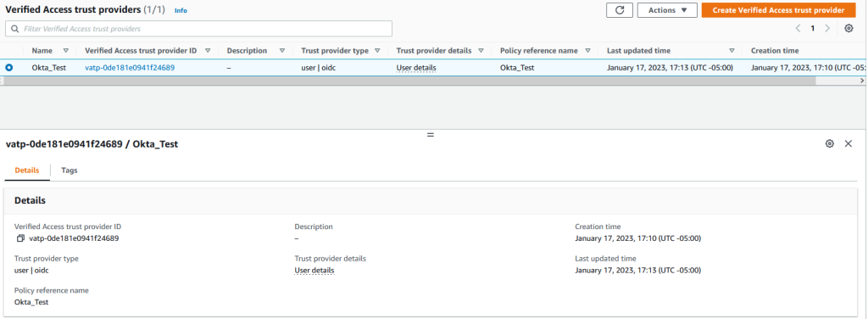Select the Okta_Test row radio button
Image resolution: width=868 pixels, height=319 pixels.
pyautogui.click(x=8, y=68)
